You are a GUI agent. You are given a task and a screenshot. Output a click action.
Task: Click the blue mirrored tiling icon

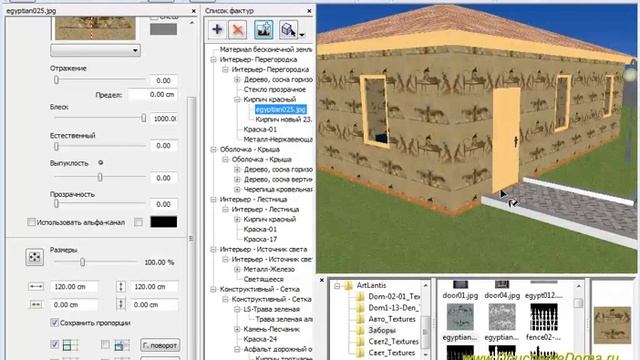(121, 345)
